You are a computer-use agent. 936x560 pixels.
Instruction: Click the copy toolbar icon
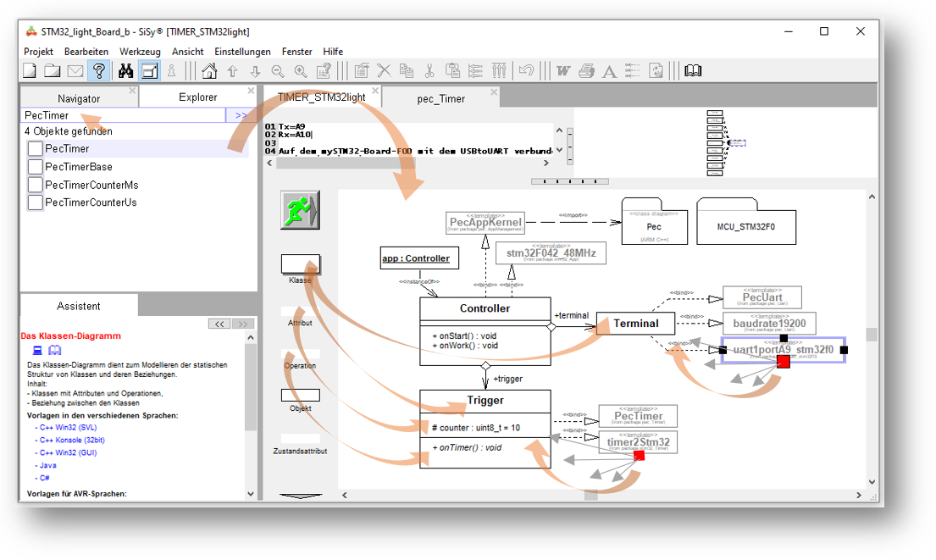coord(407,71)
